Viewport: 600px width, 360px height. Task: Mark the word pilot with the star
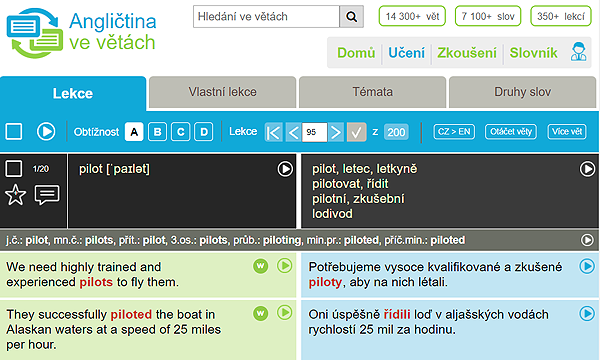point(16,195)
